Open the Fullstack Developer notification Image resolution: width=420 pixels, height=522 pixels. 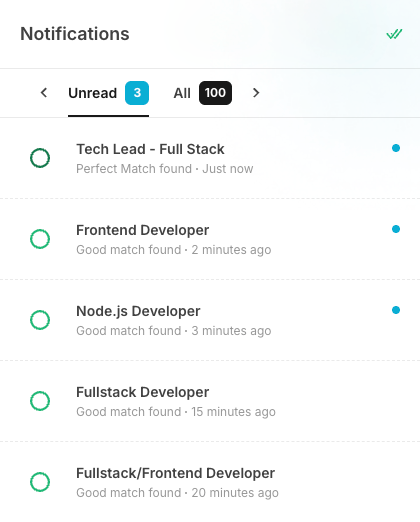click(x=210, y=401)
